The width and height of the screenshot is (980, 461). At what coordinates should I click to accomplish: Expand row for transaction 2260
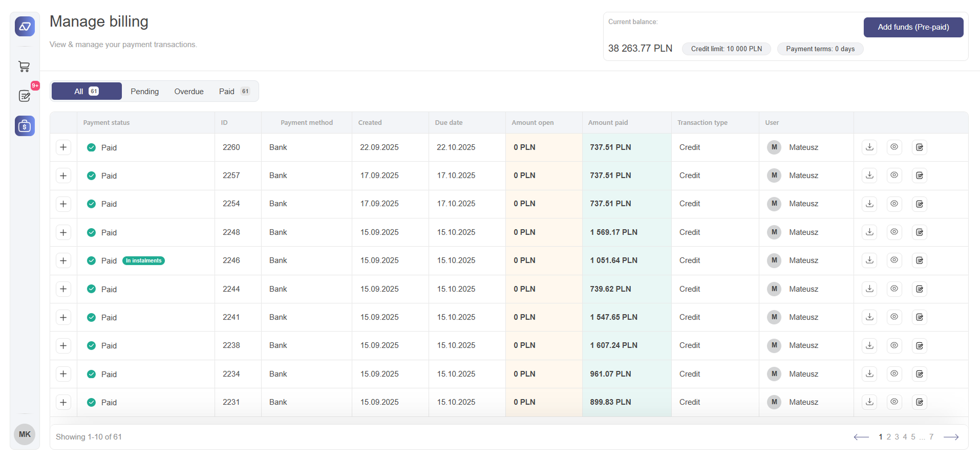point(63,147)
